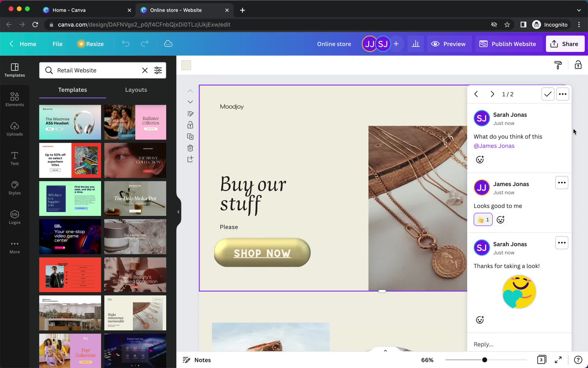Click the SHOP NOW button on canvas

[262, 253]
